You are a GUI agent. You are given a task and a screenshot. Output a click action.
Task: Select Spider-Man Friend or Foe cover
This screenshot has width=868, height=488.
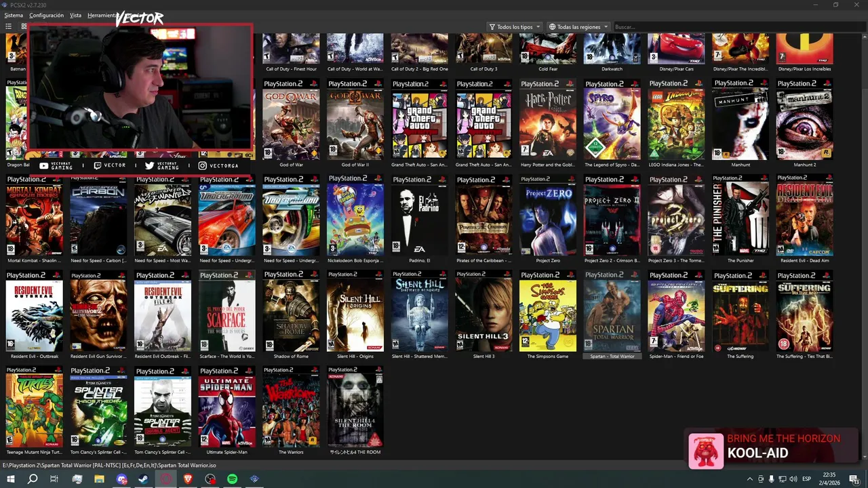click(676, 311)
